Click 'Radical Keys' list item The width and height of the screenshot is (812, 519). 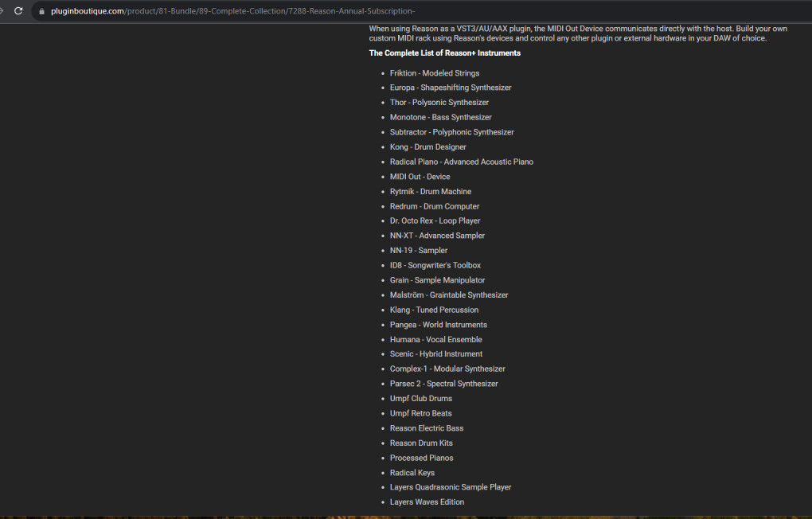pyautogui.click(x=412, y=473)
